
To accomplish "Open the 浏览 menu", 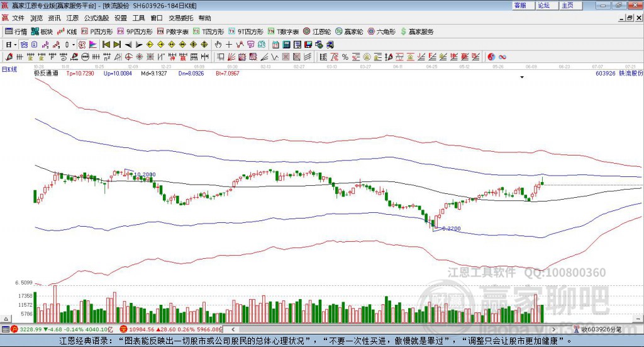I will tap(36, 18).
